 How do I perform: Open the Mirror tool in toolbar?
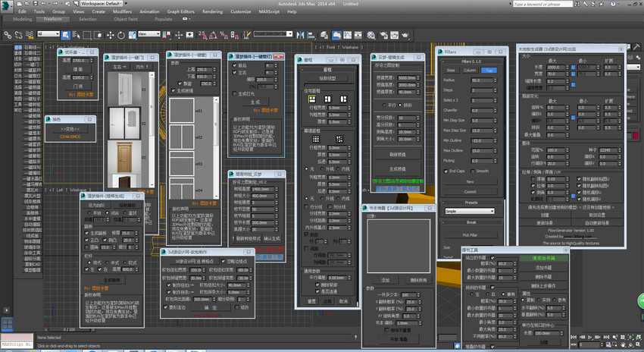pos(300,35)
